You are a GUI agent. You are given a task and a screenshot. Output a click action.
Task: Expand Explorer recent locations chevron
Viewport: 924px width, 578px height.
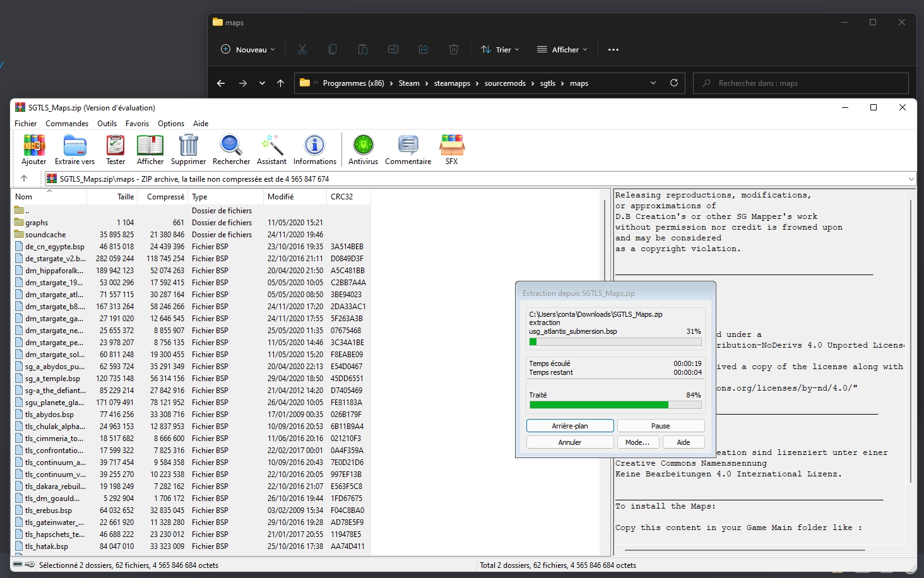pos(262,83)
